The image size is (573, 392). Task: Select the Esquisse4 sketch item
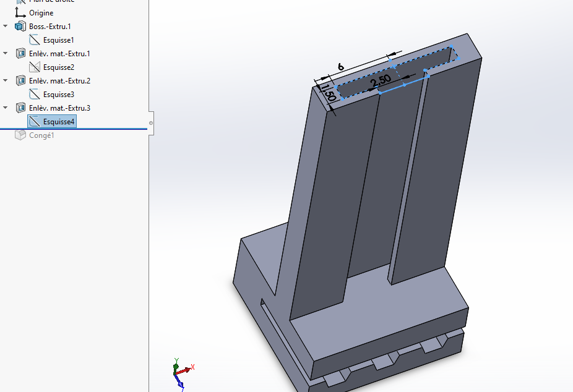(58, 122)
